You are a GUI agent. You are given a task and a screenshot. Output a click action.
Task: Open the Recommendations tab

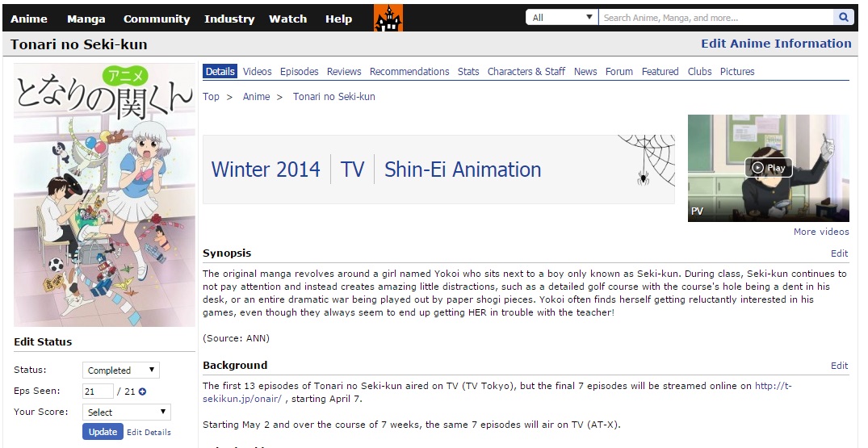(x=409, y=71)
